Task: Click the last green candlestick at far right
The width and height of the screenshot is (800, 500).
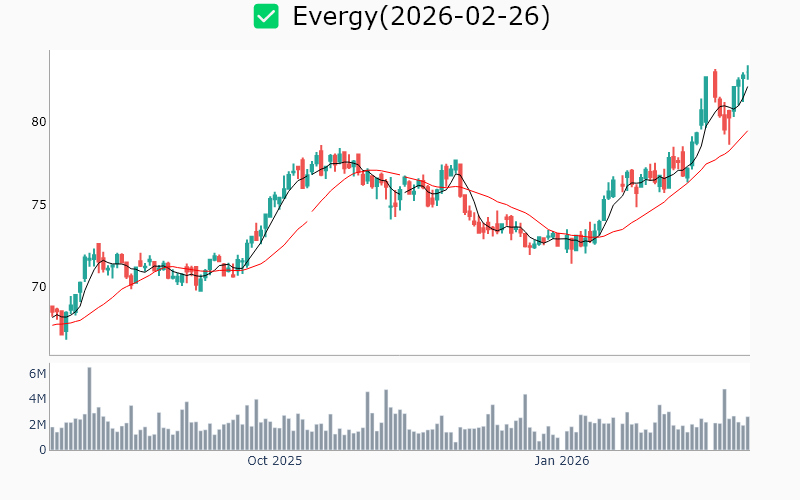Action: [x=747, y=72]
